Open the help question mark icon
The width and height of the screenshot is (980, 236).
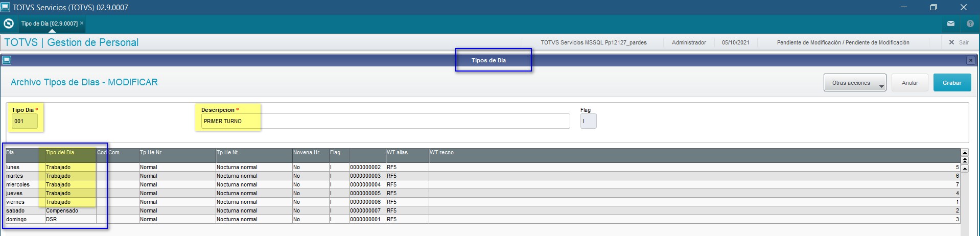(x=970, y=23)
